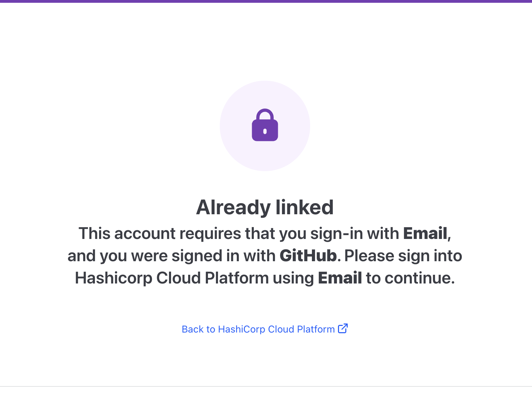Click the word "linked" in the heading

pos(305,207)
